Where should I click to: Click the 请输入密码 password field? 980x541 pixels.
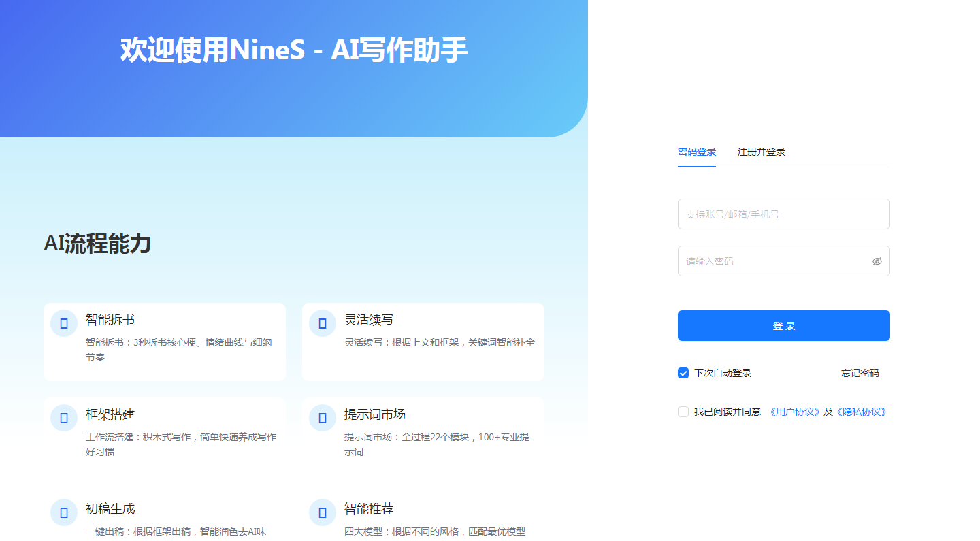[x=769, y=261]
